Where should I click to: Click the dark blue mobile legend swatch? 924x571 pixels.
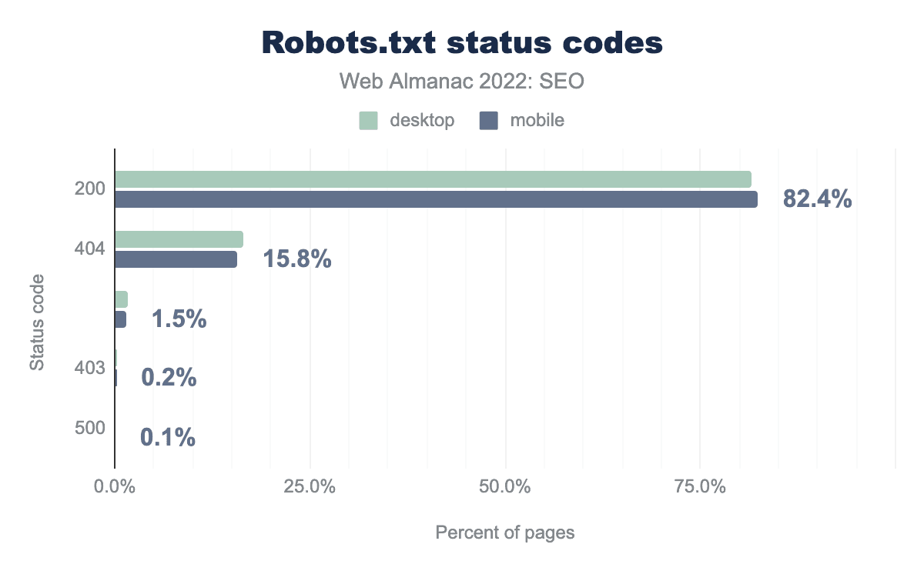488,121
